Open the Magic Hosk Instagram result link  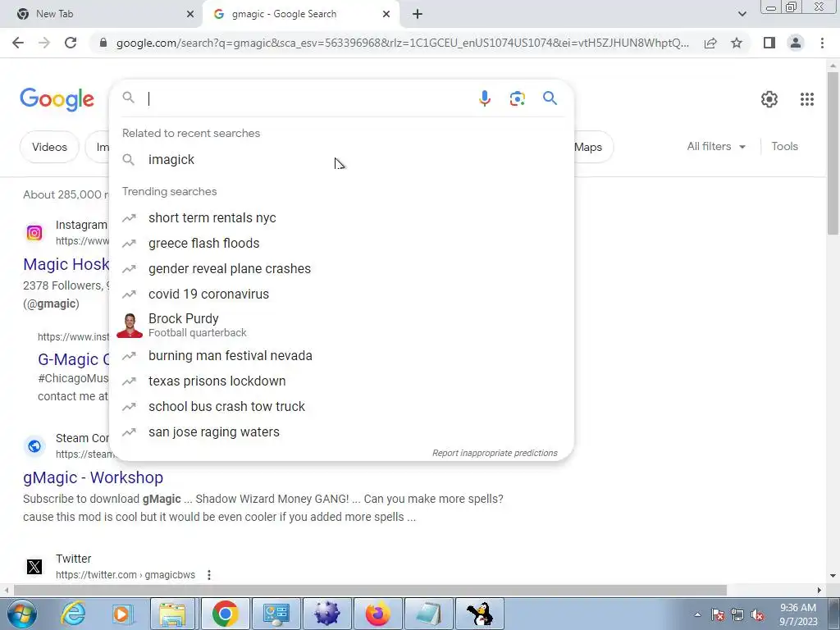click(x=66, y=264)
